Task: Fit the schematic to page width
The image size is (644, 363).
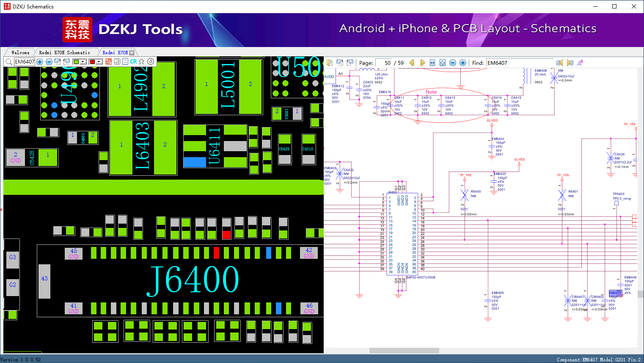Action: pyautogui.click(x=432, y=63)
